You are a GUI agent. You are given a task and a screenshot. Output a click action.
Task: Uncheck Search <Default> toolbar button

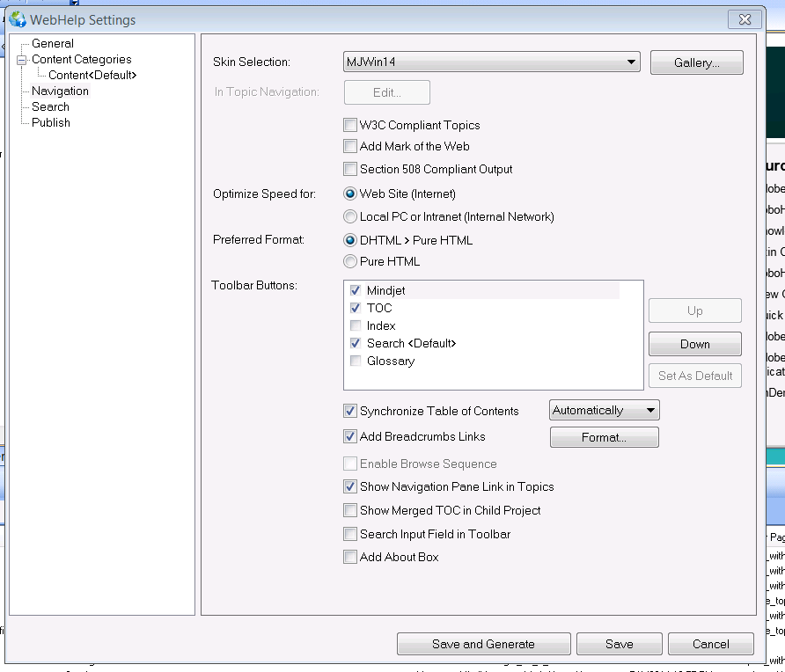pos(356,343)
